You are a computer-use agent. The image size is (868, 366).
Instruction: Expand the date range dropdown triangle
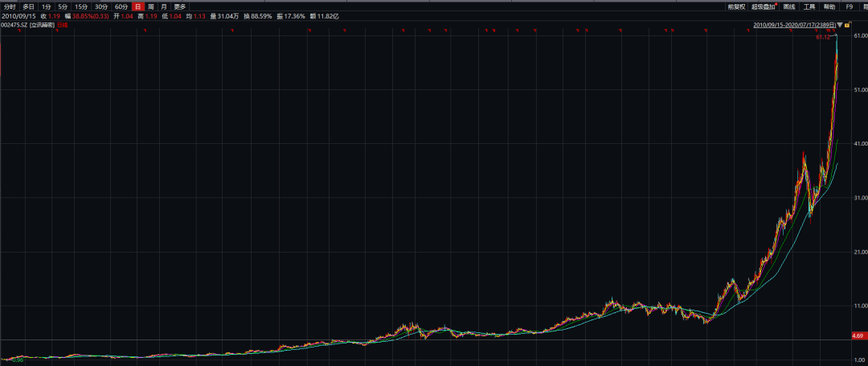tap(840, 26)
